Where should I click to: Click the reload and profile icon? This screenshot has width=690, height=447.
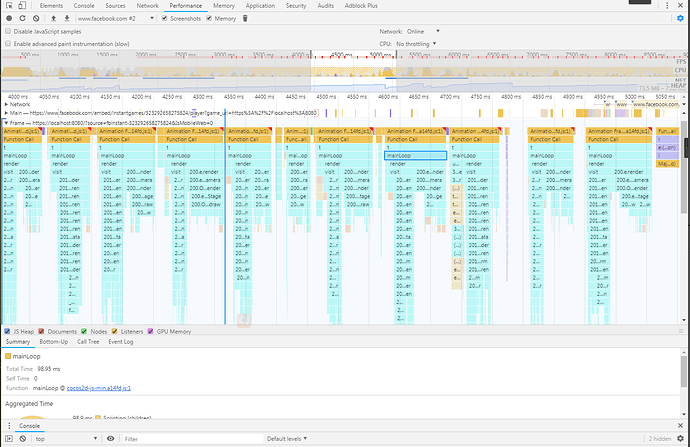[x=24, y=19]
